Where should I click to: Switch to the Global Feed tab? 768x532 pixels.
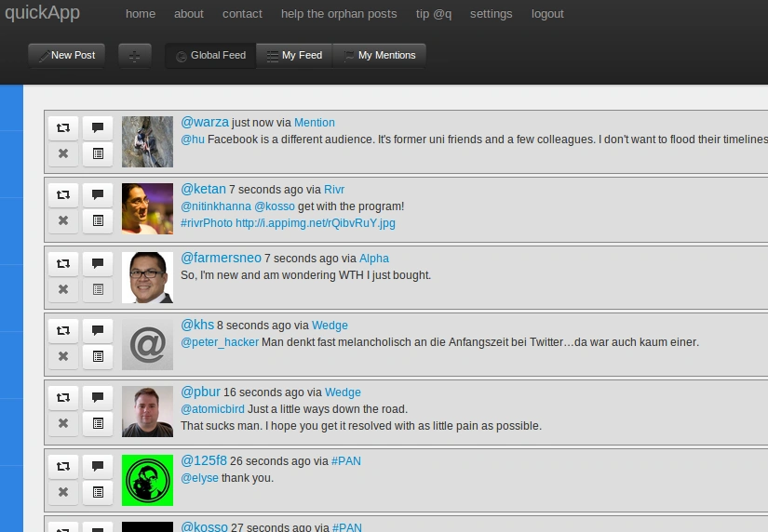210,56
